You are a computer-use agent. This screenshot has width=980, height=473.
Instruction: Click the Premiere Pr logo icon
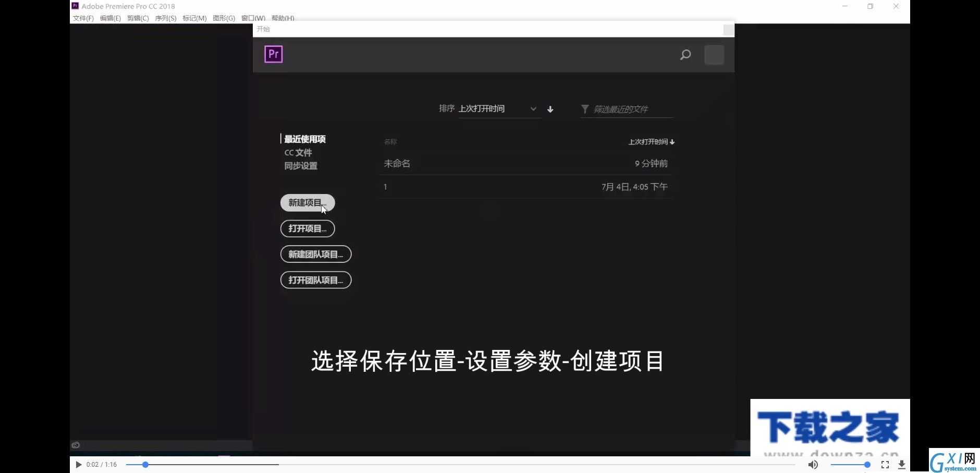tap(274, 54)
